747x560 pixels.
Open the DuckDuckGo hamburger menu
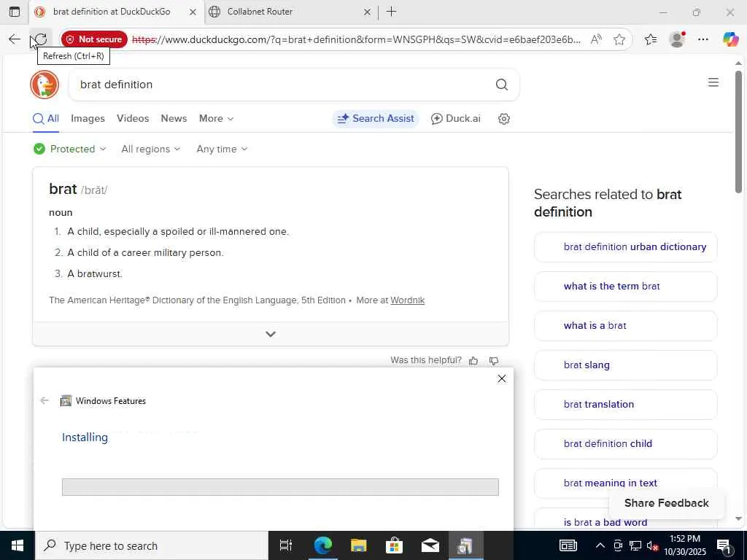[713, 82]
